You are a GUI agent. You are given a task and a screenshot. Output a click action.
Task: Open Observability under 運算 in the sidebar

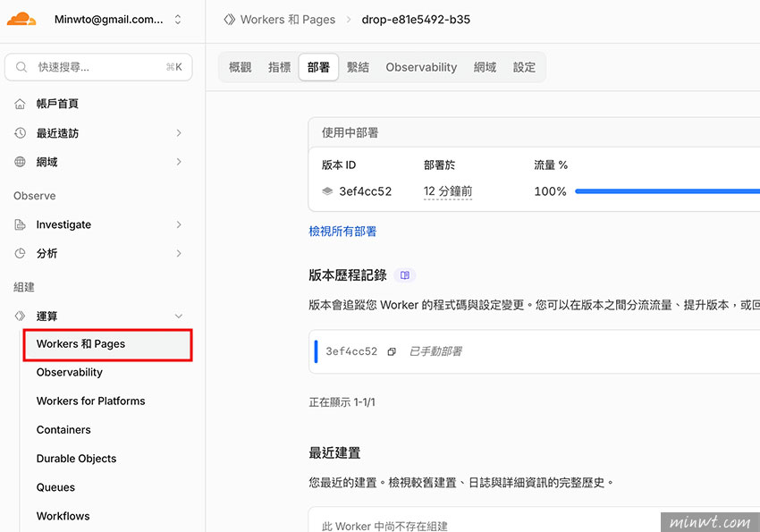(x=70, y=373)
